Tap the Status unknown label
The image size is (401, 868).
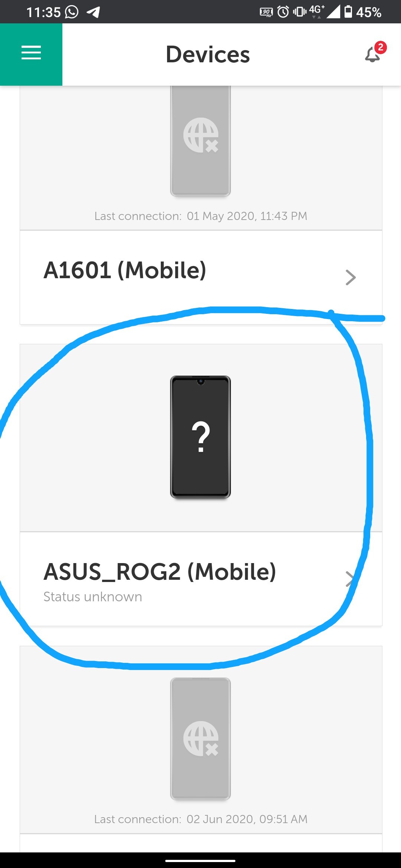tap(93, 597)
